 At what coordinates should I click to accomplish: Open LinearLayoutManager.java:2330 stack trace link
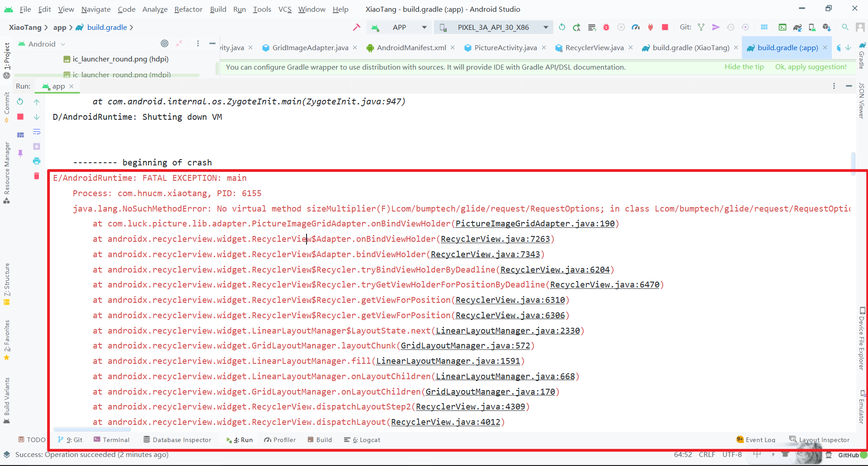[x=508, y=330]
